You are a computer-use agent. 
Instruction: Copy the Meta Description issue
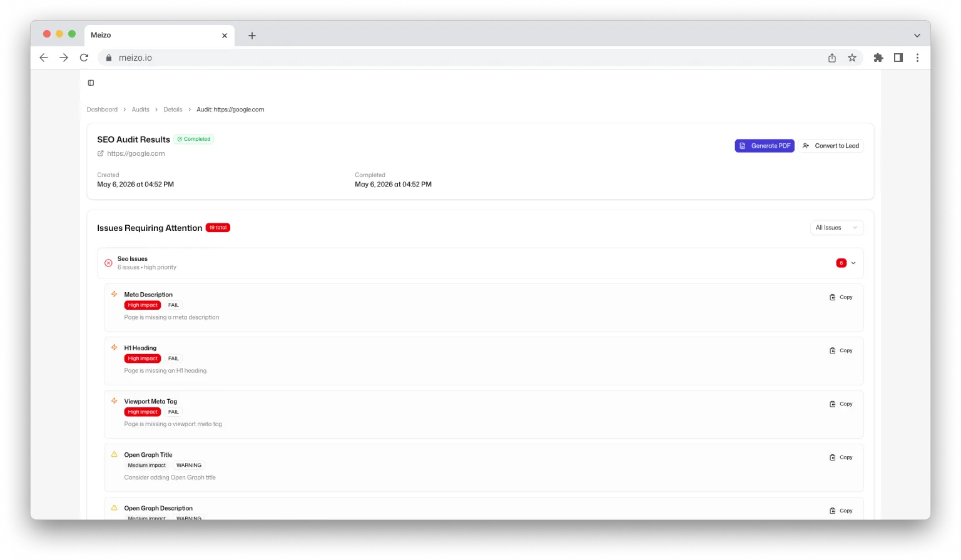tap(842, 297)
